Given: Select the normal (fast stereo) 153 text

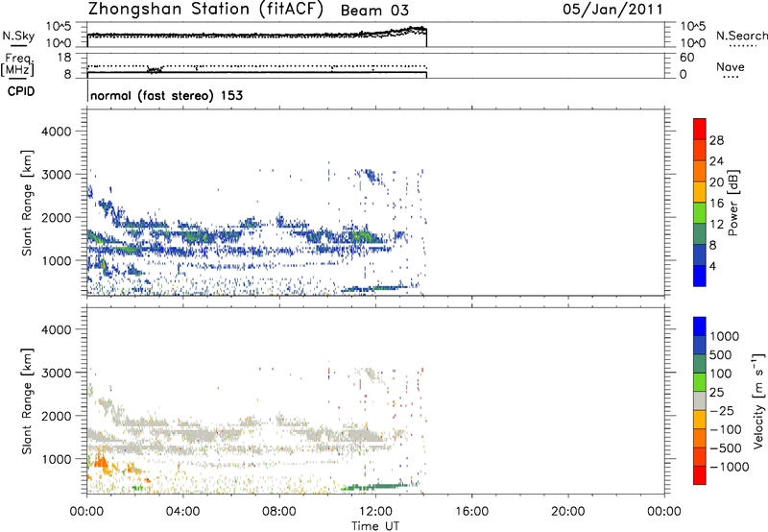Looking at the screenshot, I should (166, 95).
